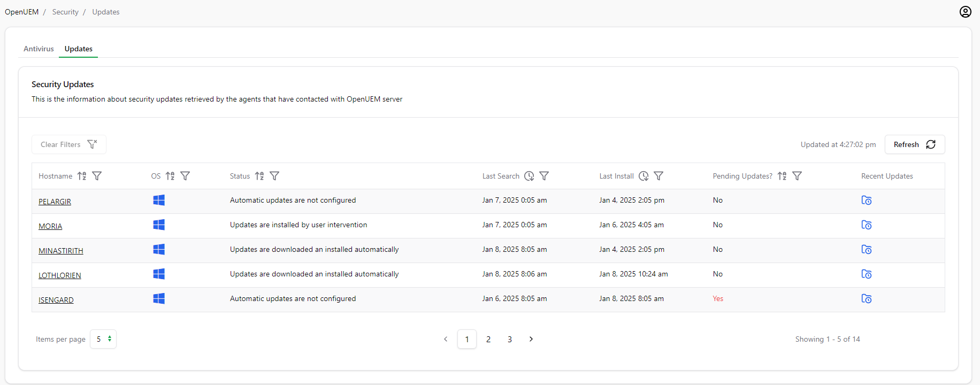Jump to page 3

(x=510, y=339)
